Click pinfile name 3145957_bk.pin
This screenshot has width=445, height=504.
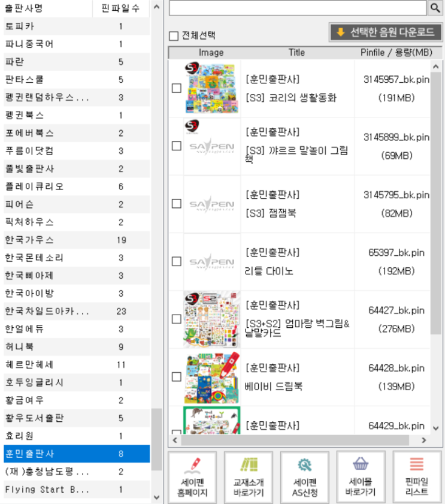pos(396,79)
